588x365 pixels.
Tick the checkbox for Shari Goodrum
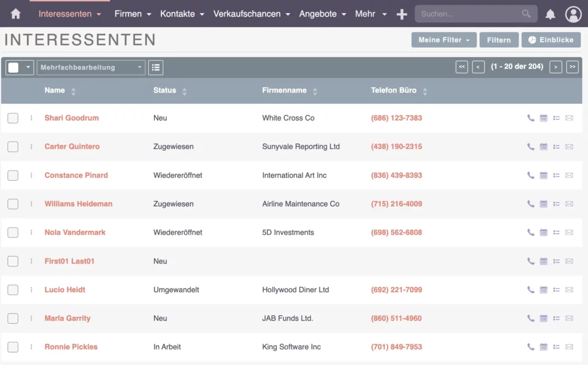coord(13,118)
